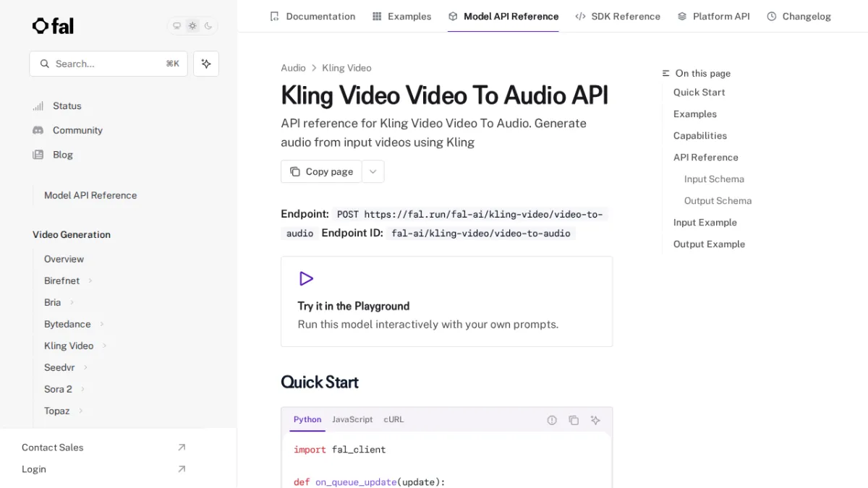Click the fal logo
The width and height of the screenshot is (868, 488).
pyautogui.click(x=53, y=26)
